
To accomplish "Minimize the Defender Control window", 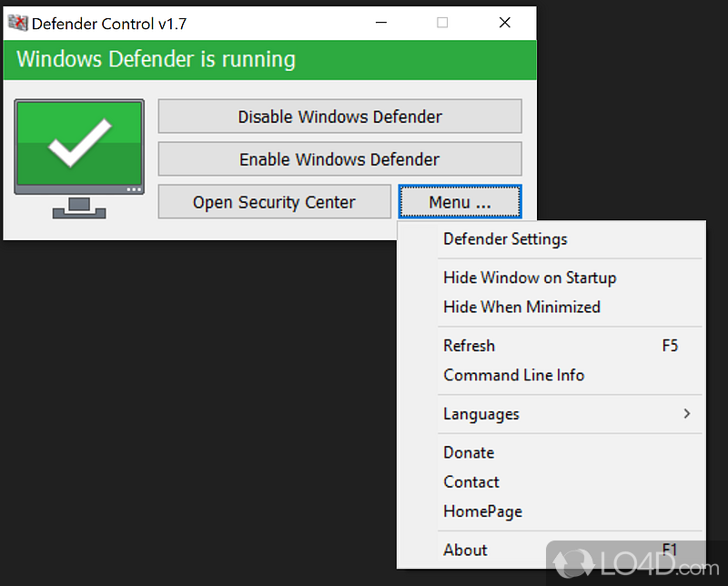I will (x=381, y=23).
